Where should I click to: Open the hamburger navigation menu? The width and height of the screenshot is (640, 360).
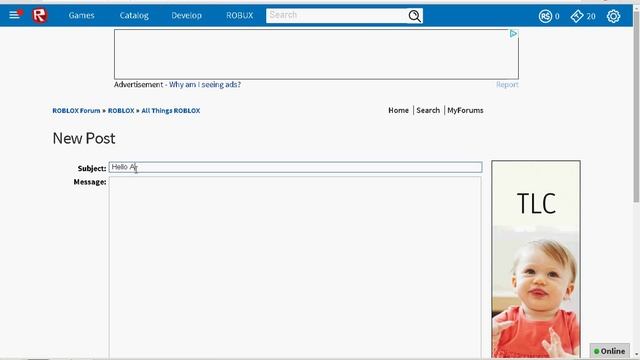[15, 15]
